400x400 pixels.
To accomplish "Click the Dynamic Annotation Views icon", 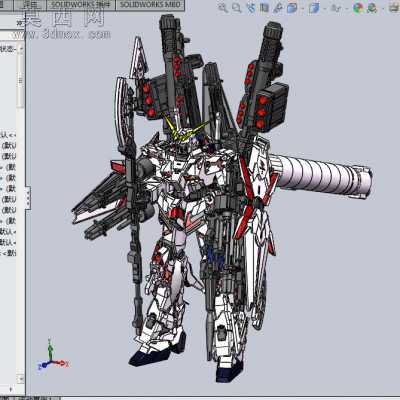I will click(x=278, y=8).
